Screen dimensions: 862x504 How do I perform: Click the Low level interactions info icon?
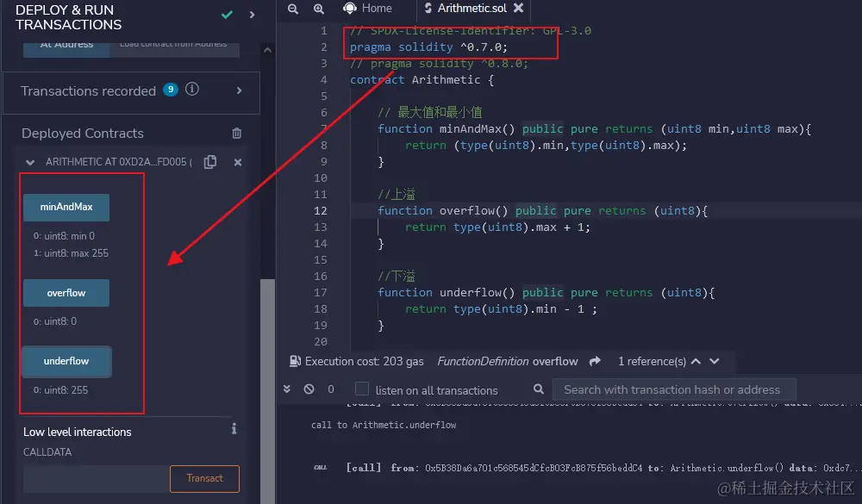pos(234,428)
